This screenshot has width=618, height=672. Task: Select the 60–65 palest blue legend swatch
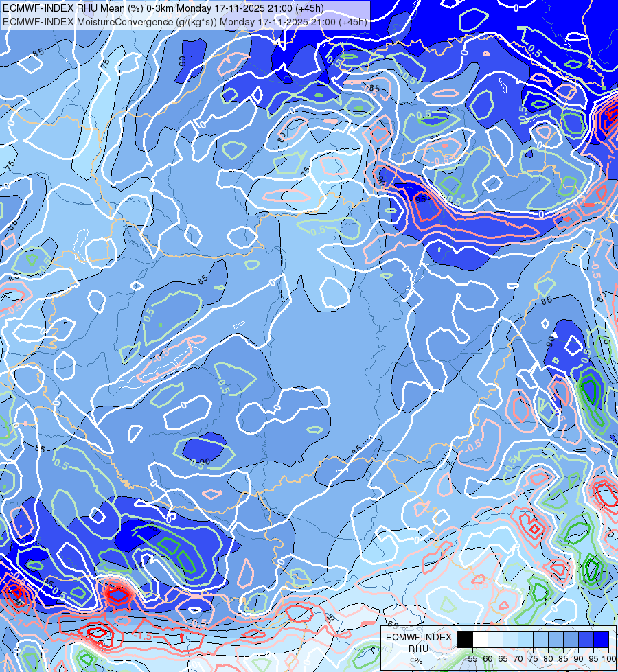tap(495, 639)
